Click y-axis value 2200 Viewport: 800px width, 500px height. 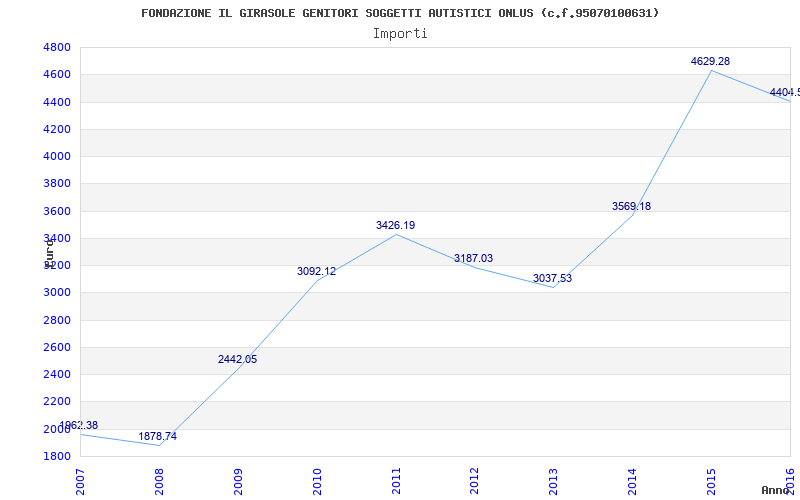tap(57, 402)
